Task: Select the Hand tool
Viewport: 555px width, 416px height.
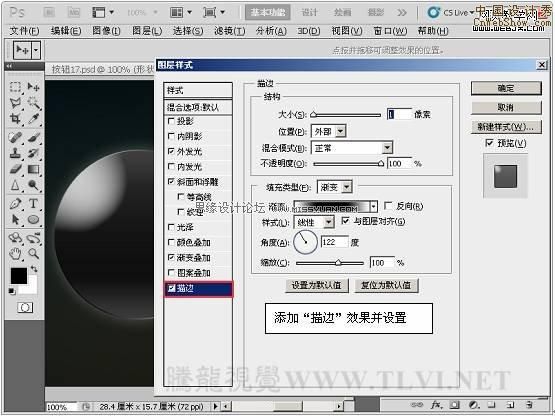Action: tap(15, 253)
